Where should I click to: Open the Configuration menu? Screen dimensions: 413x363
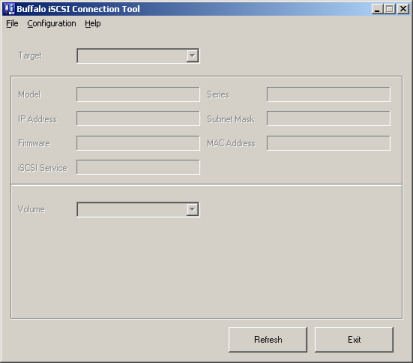pyautogui.click(x=52, y=24)
